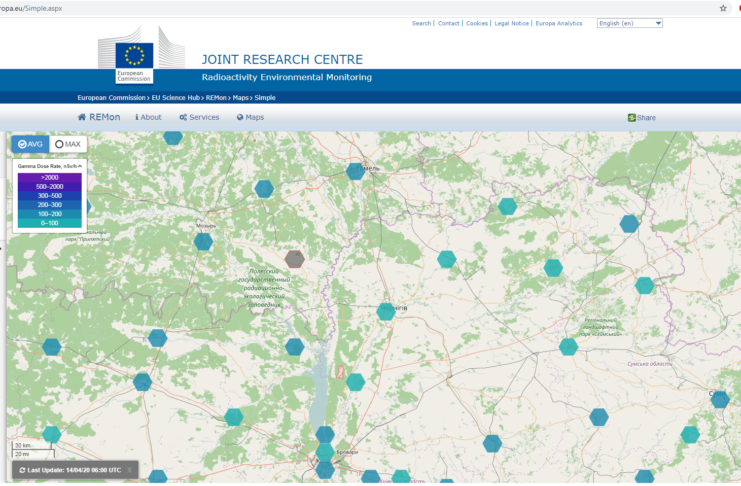Click the hexagon marker at Гомель
Screen dimensions: 741x486
pos(355,171)
